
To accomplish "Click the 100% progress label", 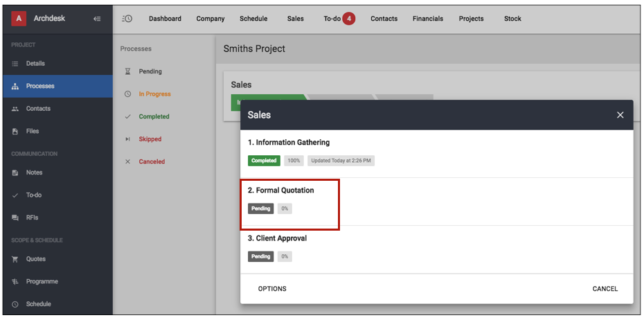I will click(x=294, y=161).
